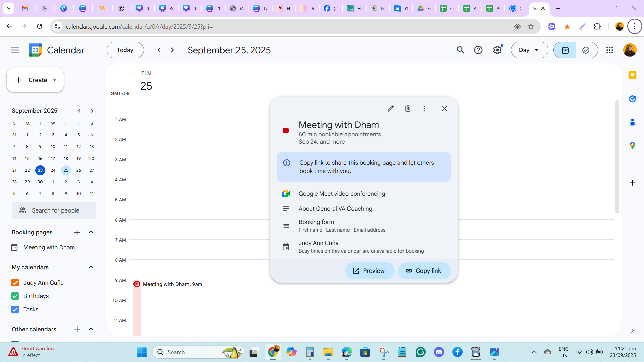The image size is (644, 362).
Task: Open popup three-dot options menu
Action: tap(424, 109)
